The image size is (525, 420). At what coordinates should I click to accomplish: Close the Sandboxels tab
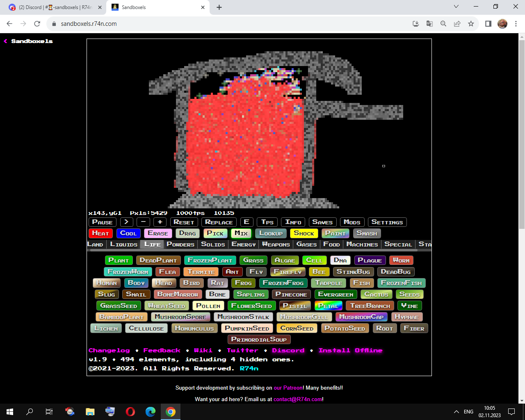pyautogui.click(x=203, y=7)
